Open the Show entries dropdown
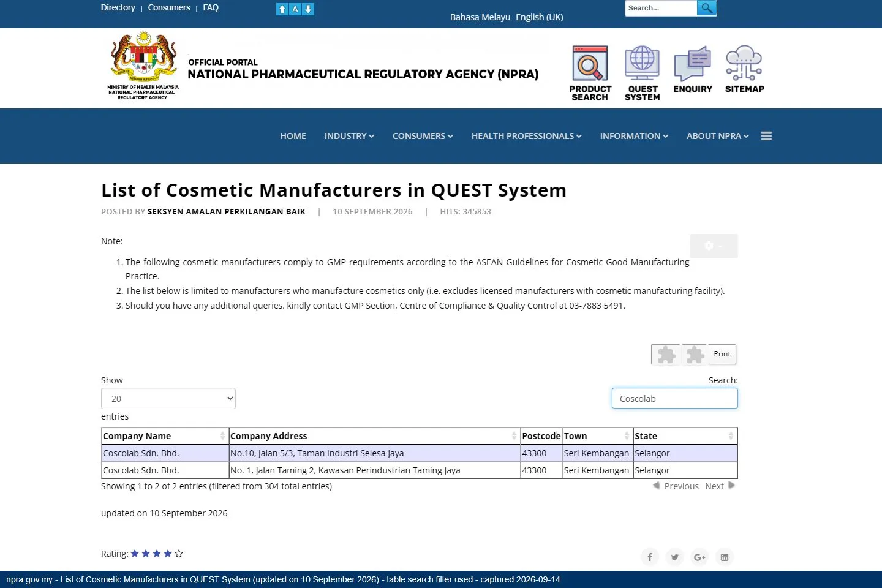Viewport: 882px width, 588px height. (168, 399)
